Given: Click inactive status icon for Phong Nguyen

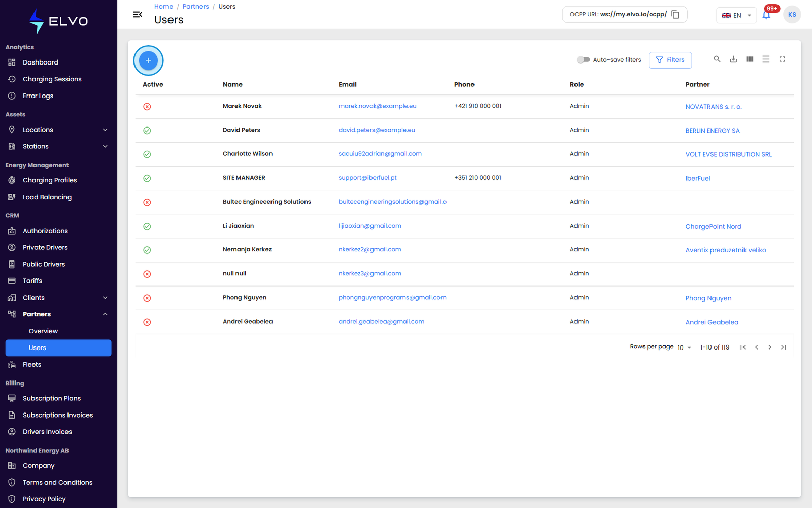Looking at the screenshot, I should pyautogui.click(x=147, y=298).
